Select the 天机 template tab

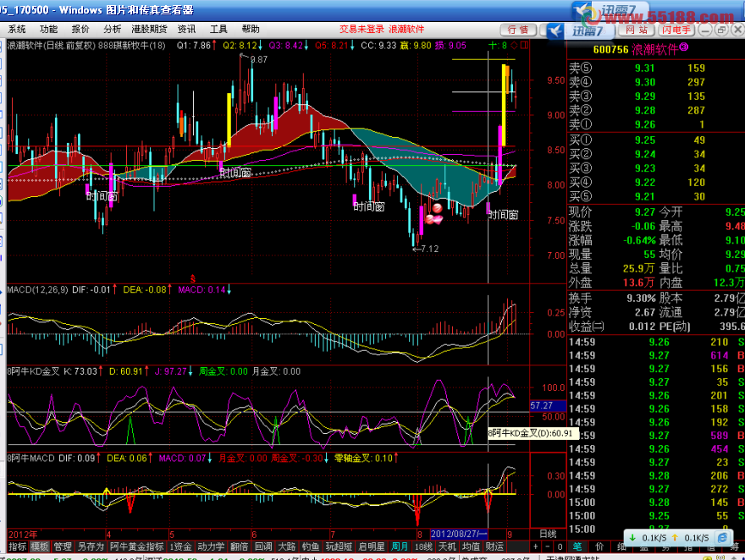tap(448, 546)
